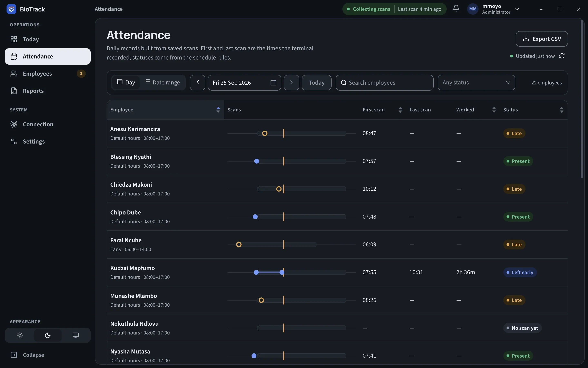This screenshot has width=588, height=368.
Task: Jump to Today's date
Action: pyautogui.click(x=316, y=83)
